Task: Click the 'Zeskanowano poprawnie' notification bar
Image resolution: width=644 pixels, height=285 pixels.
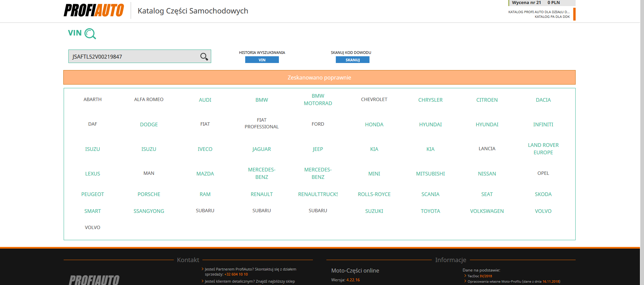Action: pos(319,77)
